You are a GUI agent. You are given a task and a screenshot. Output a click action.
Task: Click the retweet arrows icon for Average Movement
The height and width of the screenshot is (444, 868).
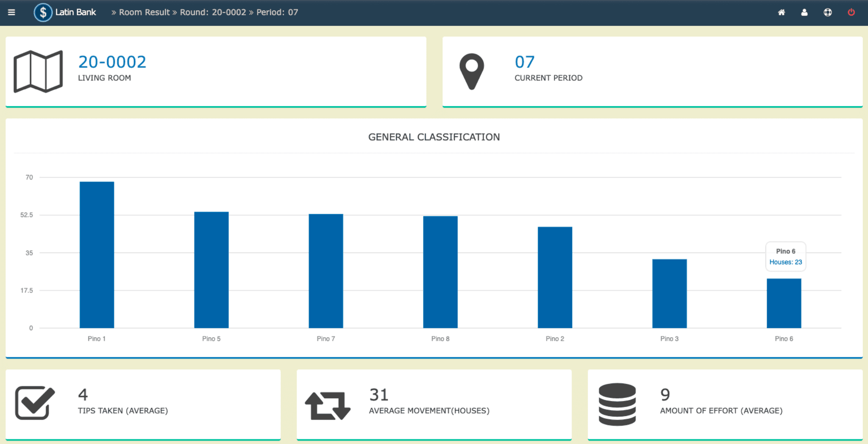pyautogui.click(x=328, y=405)
